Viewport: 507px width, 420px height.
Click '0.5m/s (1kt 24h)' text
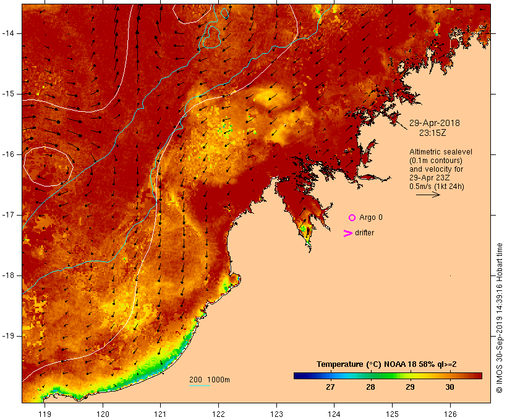point(437,187)
